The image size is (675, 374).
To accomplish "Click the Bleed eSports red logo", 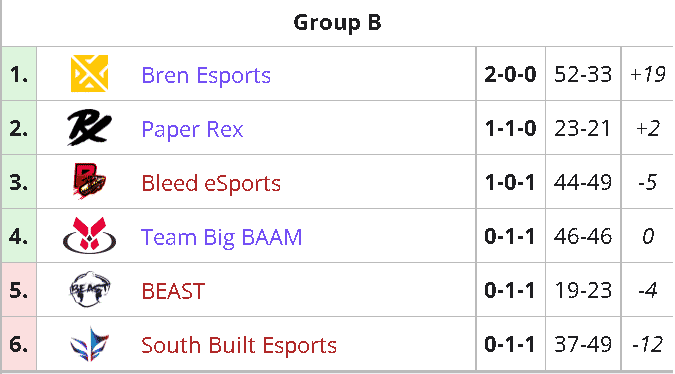I will click(89, 181).
